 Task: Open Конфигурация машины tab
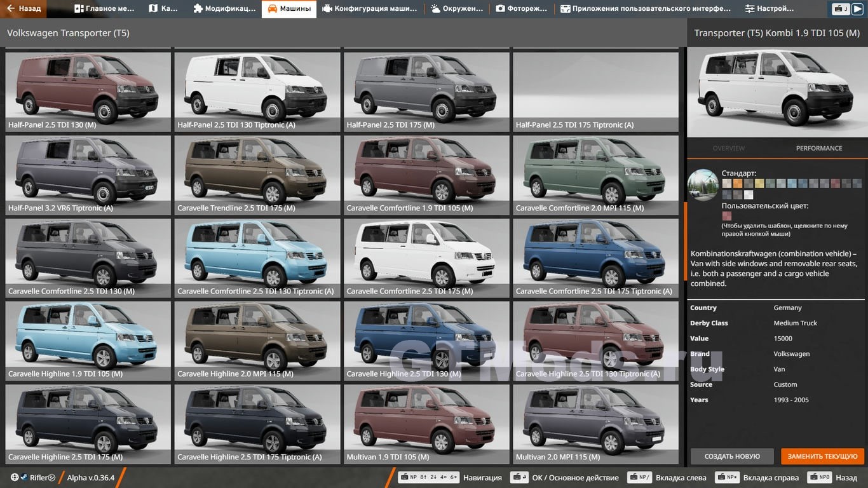click(x=370, y=9)
